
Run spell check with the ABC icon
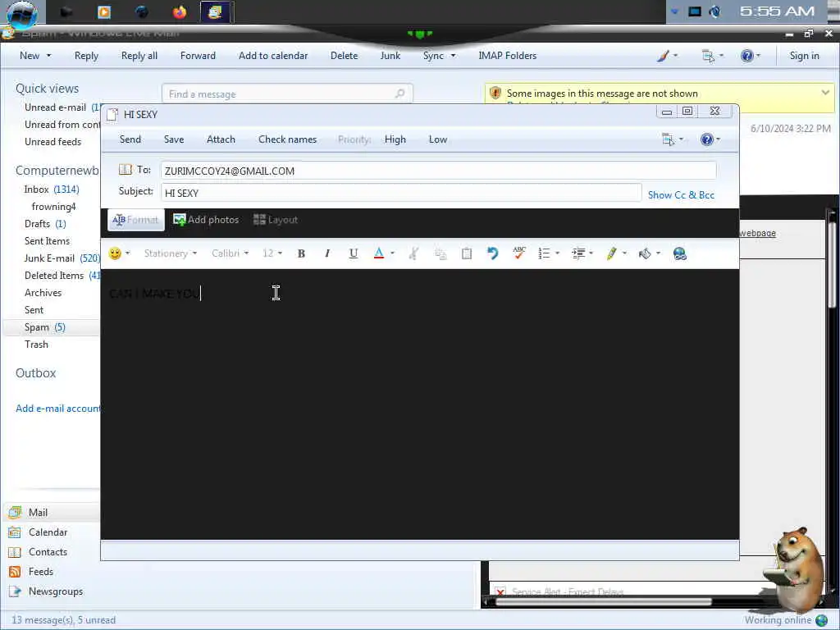pos(519,253)
